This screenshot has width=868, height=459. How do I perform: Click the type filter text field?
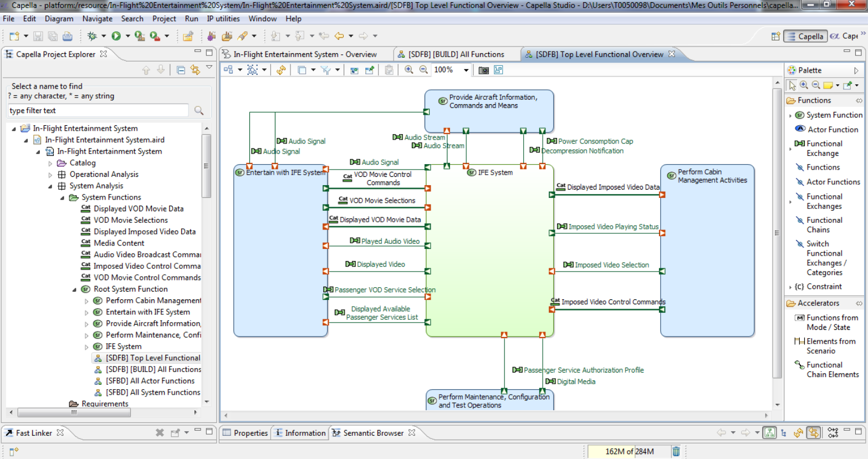(98, 110)
